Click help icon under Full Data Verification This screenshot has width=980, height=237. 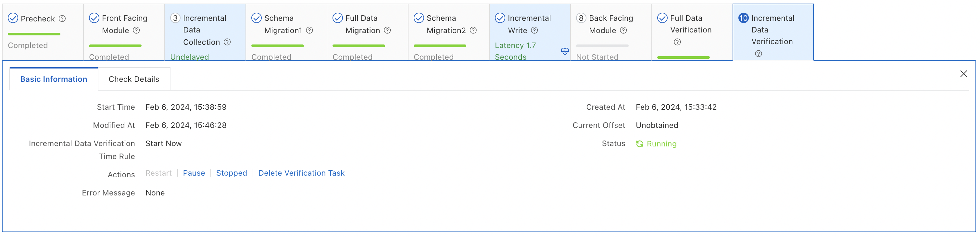pos(677,42)
